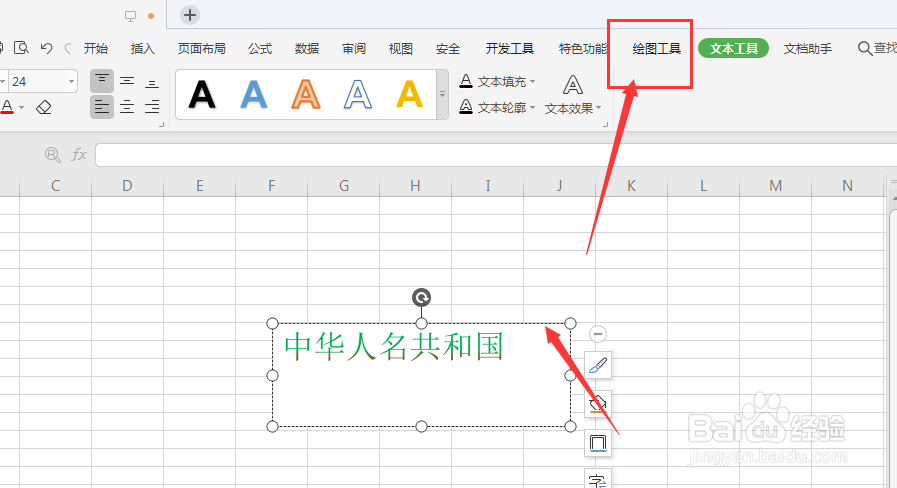This screenshot has height=488, width=897.
Task: Open WordArt style dialog launcher
Action: click(605, 124)
